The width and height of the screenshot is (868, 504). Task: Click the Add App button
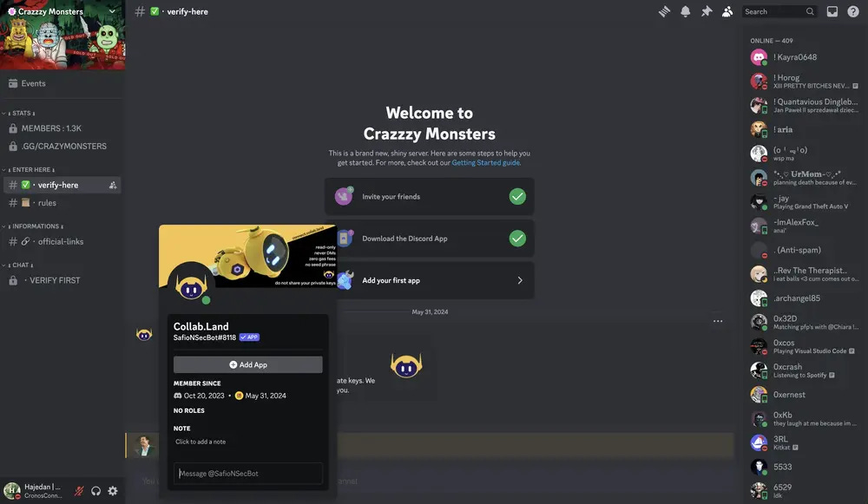[248, 364]
